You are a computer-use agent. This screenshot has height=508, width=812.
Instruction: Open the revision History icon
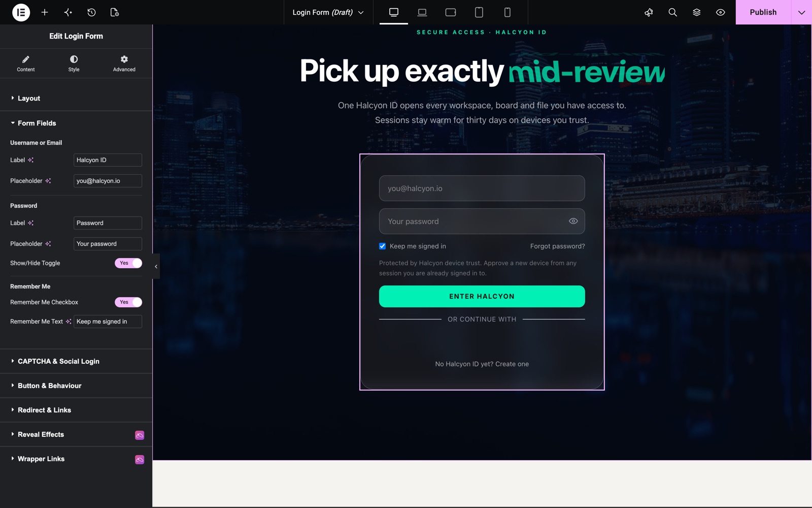(91, 12)
